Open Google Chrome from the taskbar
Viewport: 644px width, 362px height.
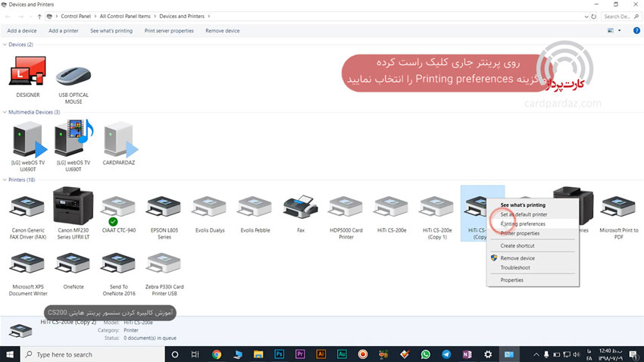(217, 354)
